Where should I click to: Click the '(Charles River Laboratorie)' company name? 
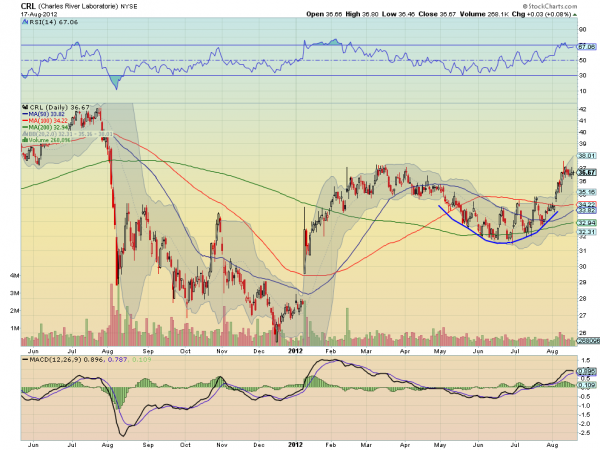pos(78,7)
